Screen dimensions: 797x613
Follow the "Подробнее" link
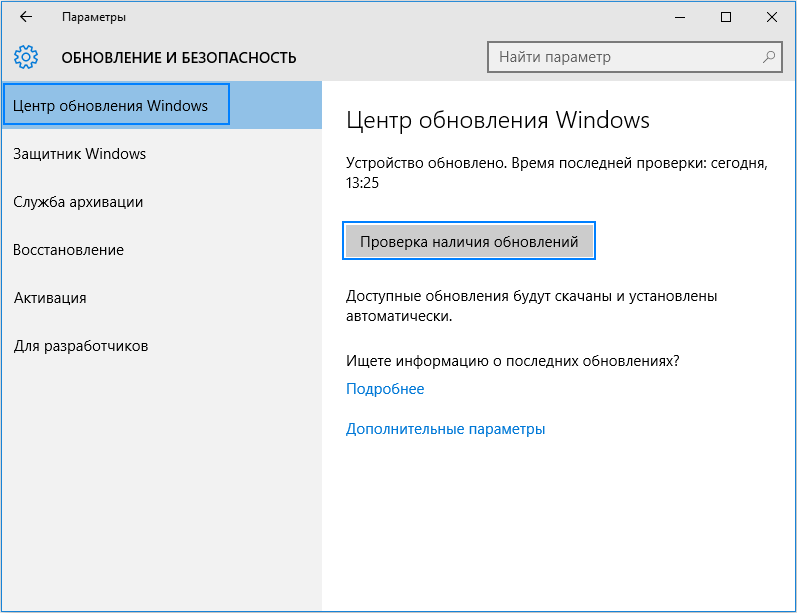(x=385, y=389)
